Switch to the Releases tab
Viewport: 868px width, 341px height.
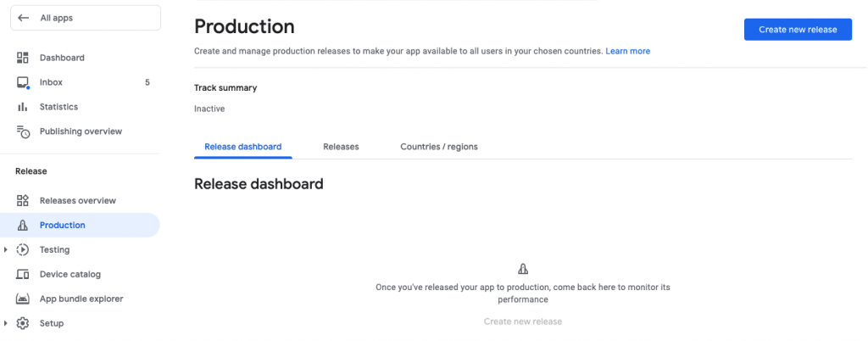(341, 147)
